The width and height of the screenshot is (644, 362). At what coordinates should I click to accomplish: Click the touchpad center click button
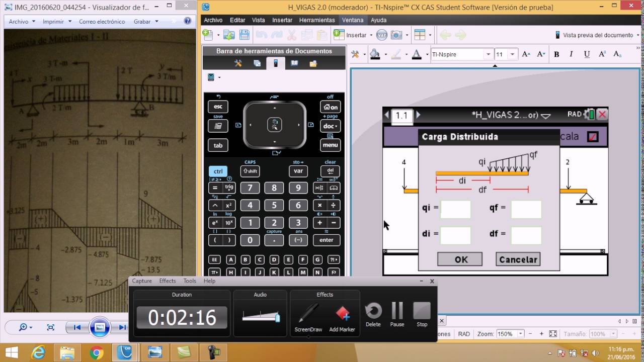275,125
